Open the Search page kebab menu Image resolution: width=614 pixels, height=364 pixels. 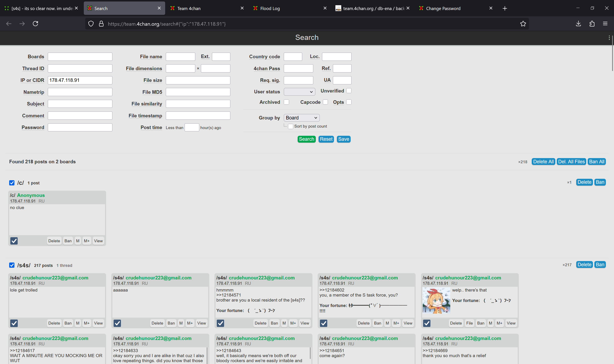coord(609,38)
